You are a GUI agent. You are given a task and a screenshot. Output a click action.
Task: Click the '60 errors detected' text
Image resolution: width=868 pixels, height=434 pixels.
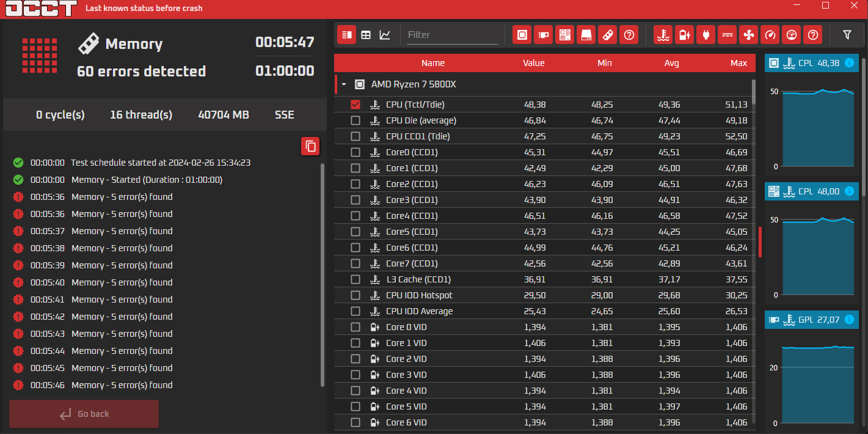[141, 72]
